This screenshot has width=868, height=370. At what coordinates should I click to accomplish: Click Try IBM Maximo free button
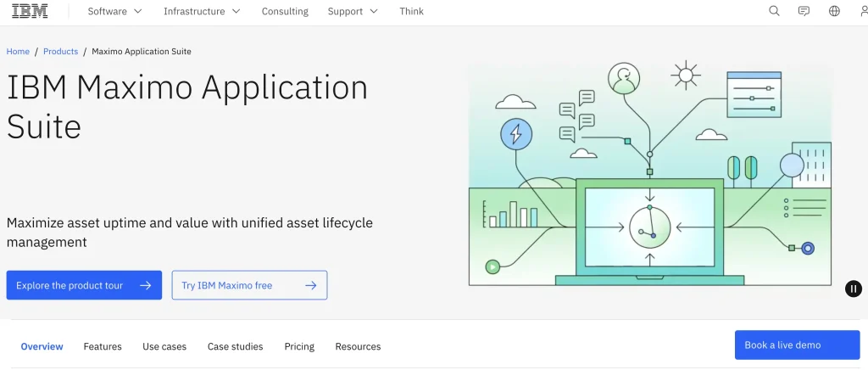tap(250, 285)
